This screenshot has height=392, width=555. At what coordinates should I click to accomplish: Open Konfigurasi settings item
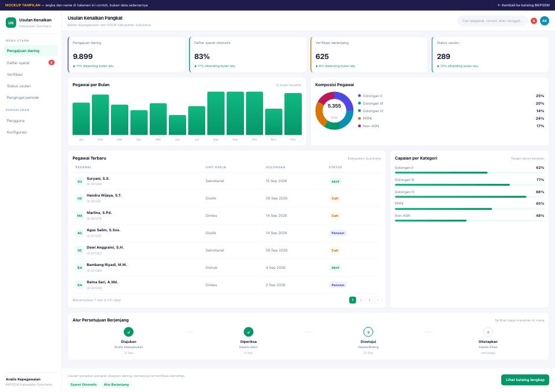[31, 132]
